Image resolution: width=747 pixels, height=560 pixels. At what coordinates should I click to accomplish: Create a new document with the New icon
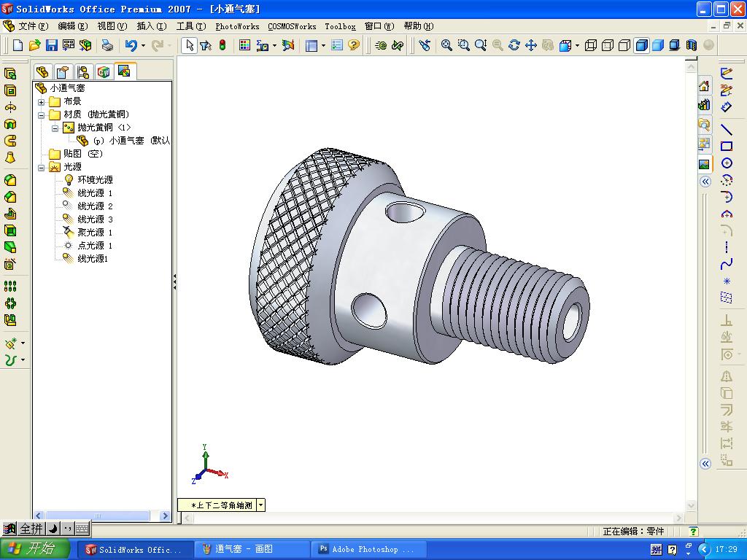pos(18,45)
